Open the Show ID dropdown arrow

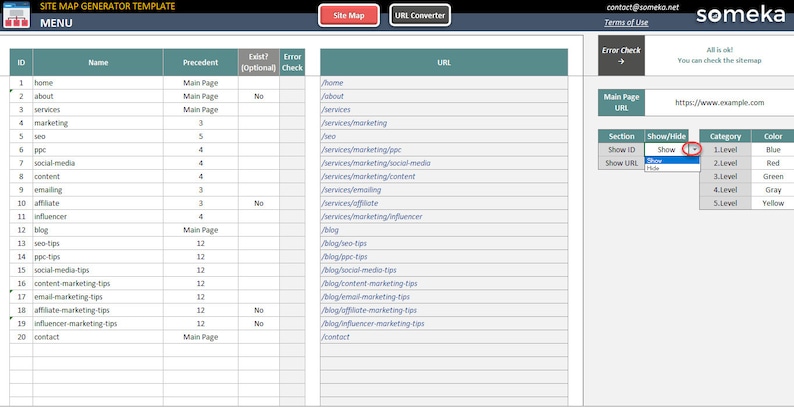click(x=694, y=149)
